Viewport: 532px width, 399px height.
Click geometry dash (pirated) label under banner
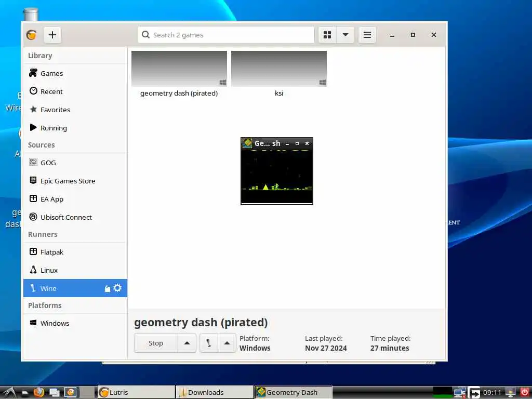tap(179, 94)
